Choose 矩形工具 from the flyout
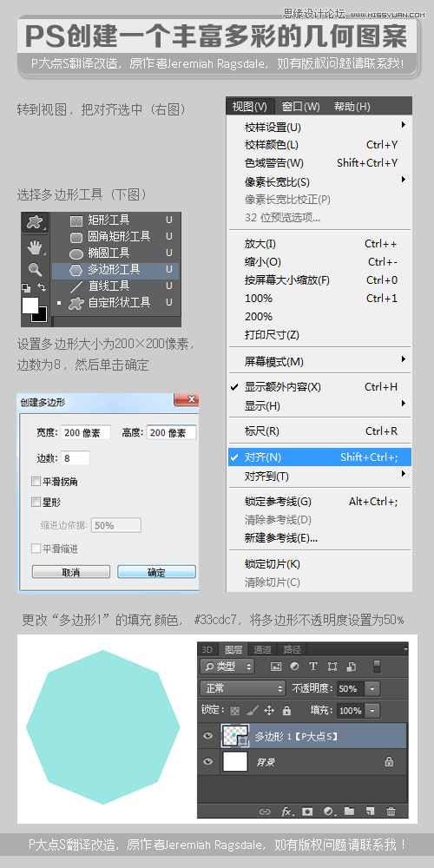This screenshot has width=434, height=868. point(115,220)
